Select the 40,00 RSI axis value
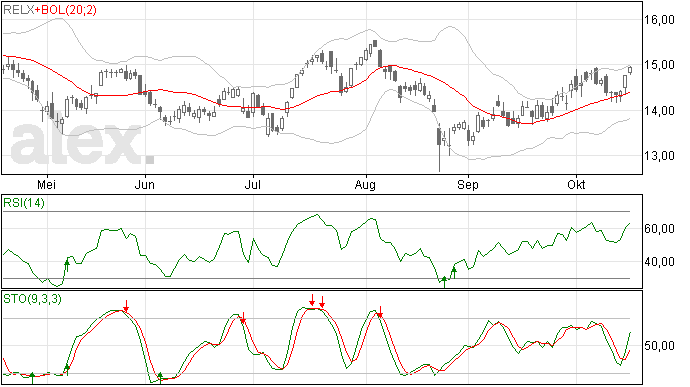Image resolution: width=690 pixels, height=387 pixels. 659,262
